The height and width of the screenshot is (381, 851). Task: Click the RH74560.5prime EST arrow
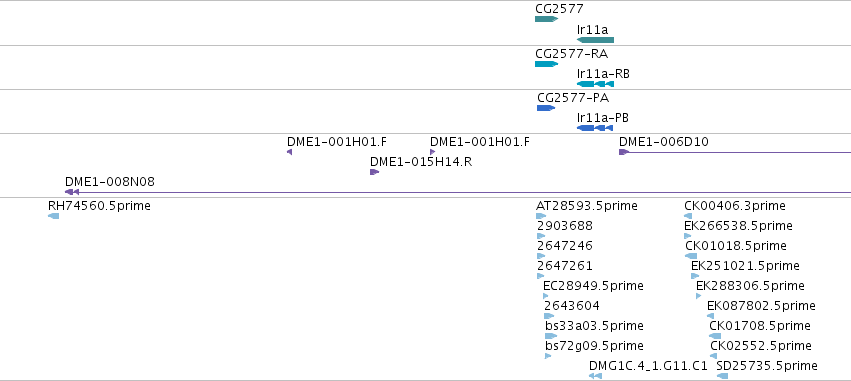point(53,216)
